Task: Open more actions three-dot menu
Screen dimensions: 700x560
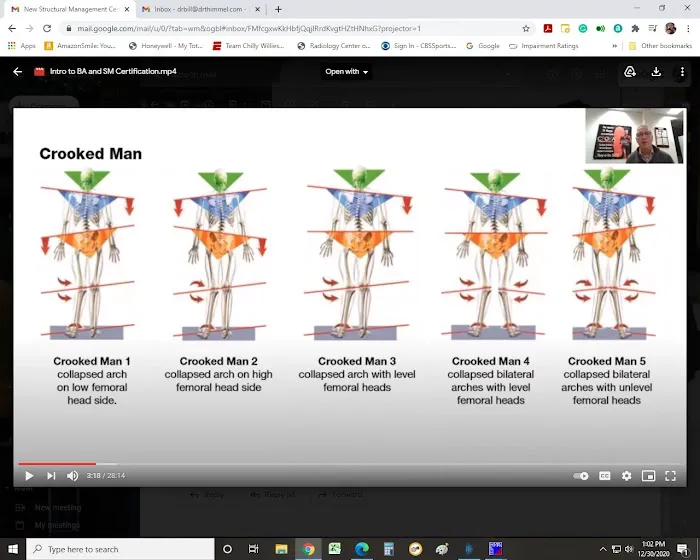Action: [682, 72]
